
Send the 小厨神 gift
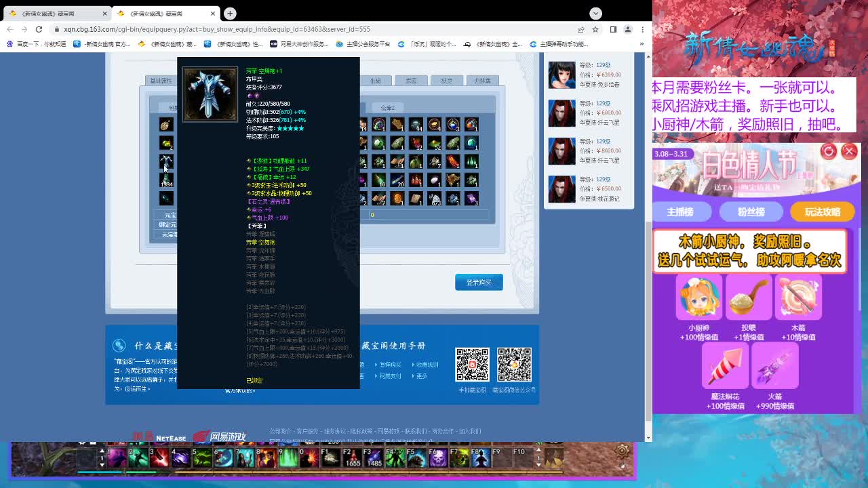tap(699, 298)
